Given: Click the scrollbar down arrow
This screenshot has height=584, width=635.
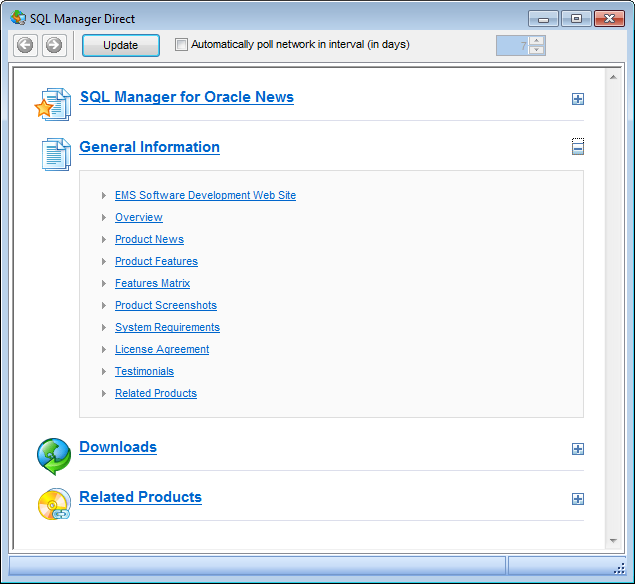Looking at the screenshot, I should pyautogui.click(x=613, y=541).
